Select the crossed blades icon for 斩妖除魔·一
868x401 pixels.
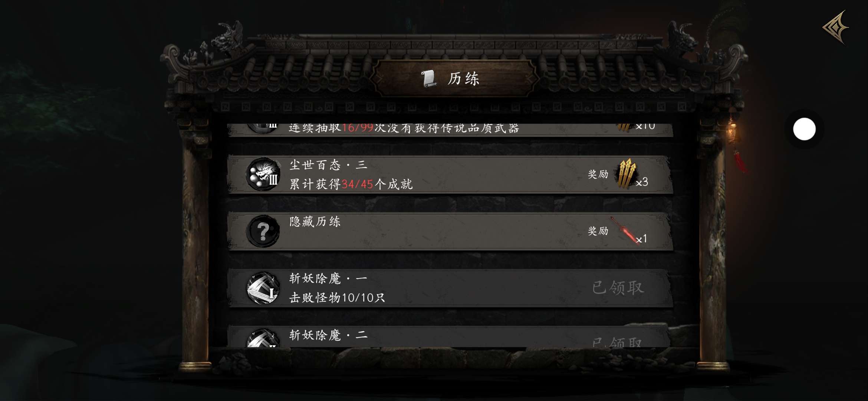(x=263, y=288)
